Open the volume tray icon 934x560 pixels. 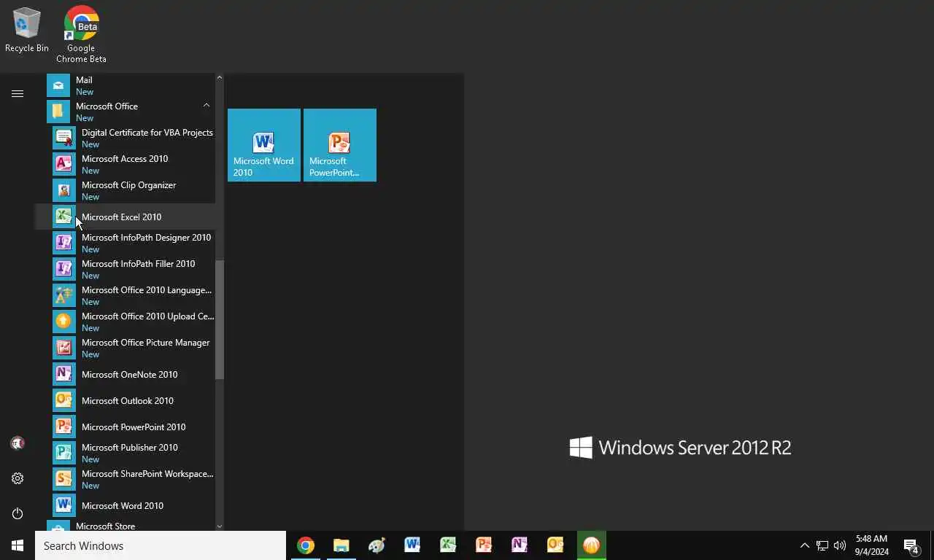tap(840, 545)
